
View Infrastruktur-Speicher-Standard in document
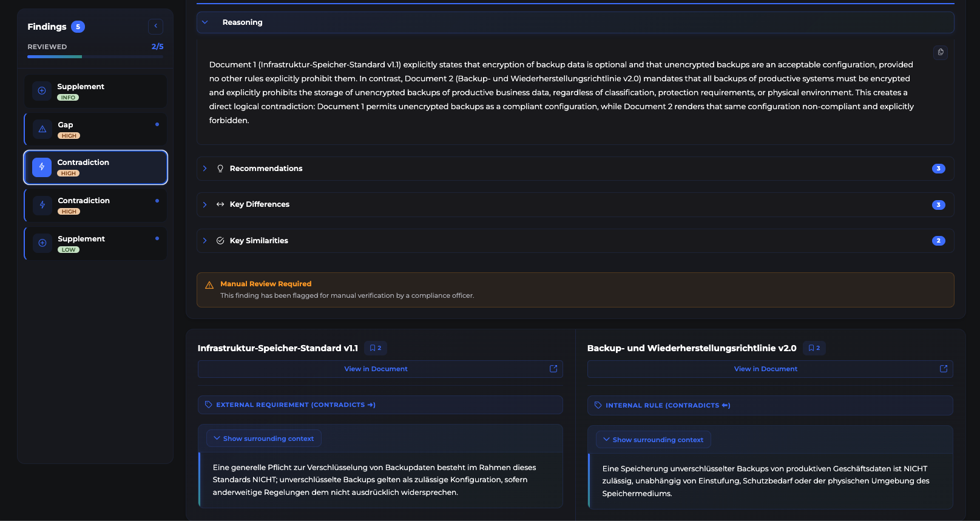click(380, 369)
